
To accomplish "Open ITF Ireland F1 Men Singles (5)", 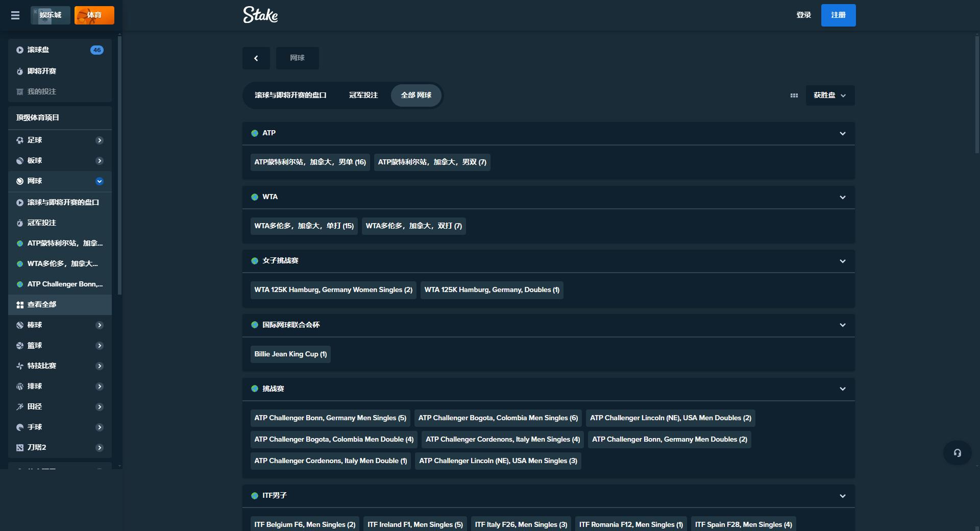I will 415,525.
